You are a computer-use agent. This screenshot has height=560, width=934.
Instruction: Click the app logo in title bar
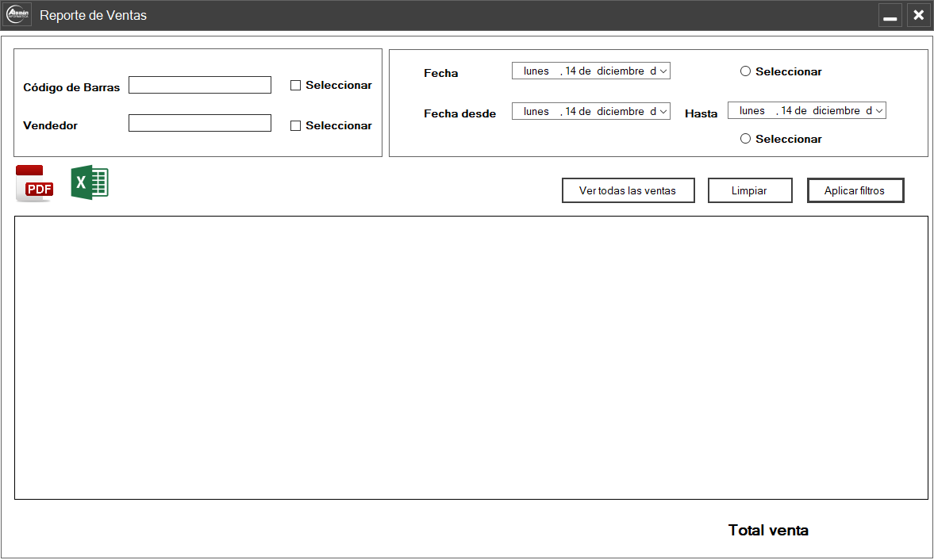[x=17, y=15]
